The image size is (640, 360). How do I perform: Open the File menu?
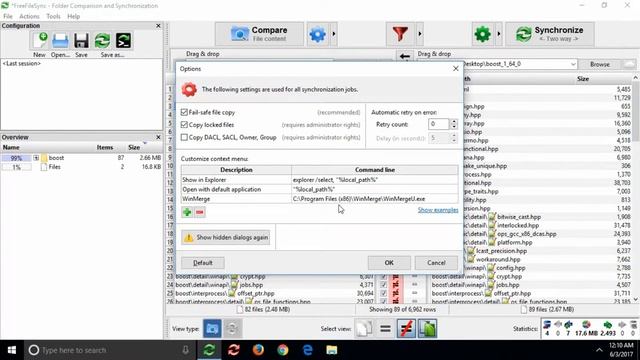click(x=8, y=16)
